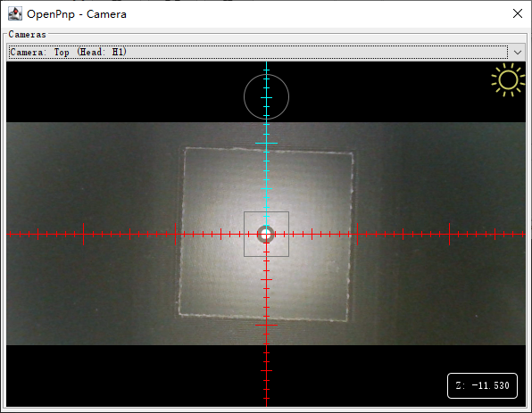Click the long red tick at square's right edge
This screenshot has height=413, width=532.
[x=357, y=234]
